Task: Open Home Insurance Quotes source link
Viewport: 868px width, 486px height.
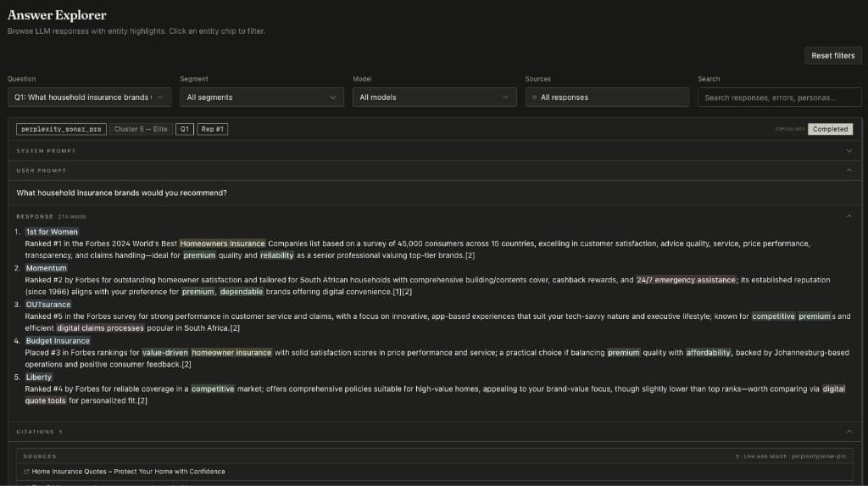Action: 128,472
